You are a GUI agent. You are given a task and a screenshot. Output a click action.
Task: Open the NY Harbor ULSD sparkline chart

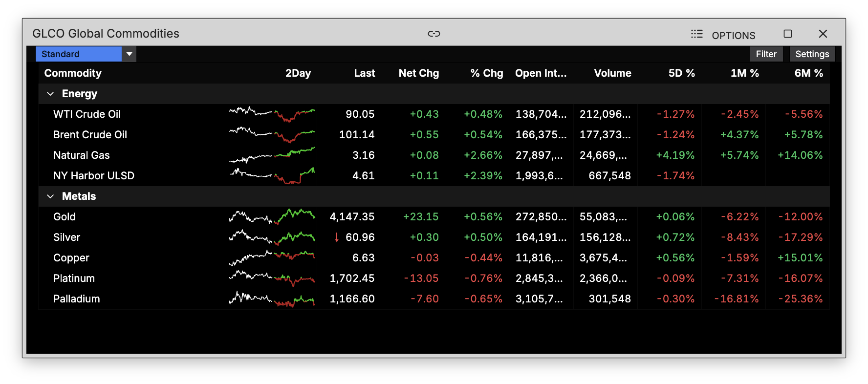[x=272, y=176]
